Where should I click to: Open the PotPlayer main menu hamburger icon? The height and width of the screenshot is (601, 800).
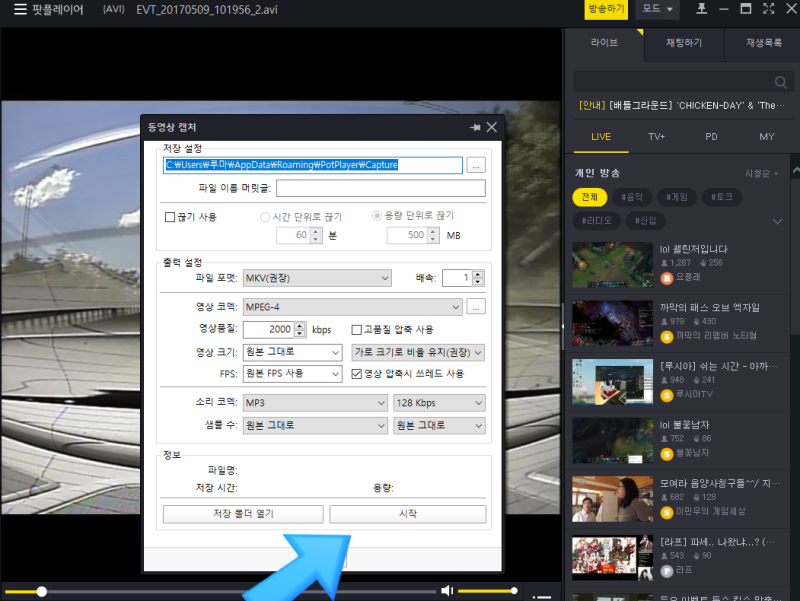coord(20,9)
